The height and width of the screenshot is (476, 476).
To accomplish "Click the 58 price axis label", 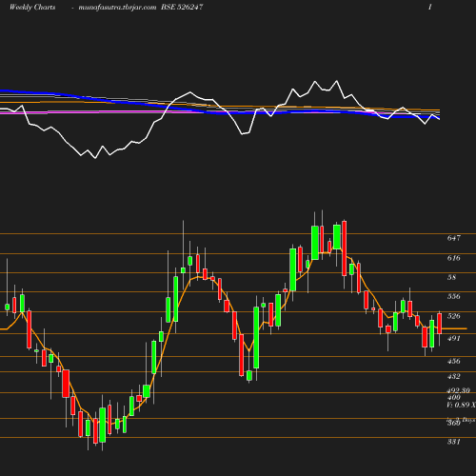I will 451,277.
